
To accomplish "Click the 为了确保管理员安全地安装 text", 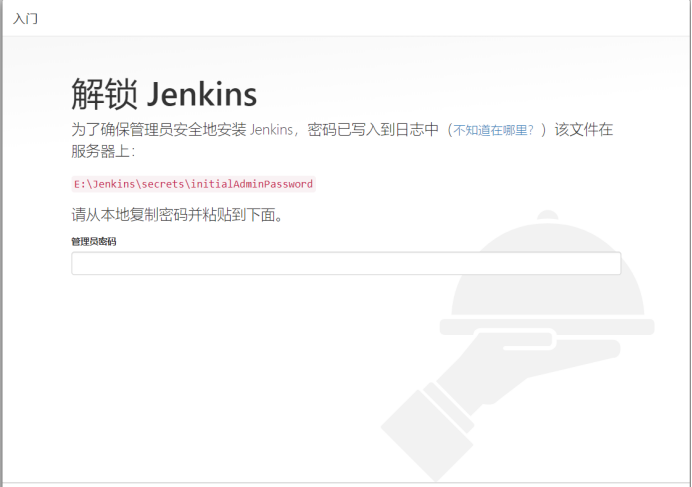I will (x=159, y=130).
